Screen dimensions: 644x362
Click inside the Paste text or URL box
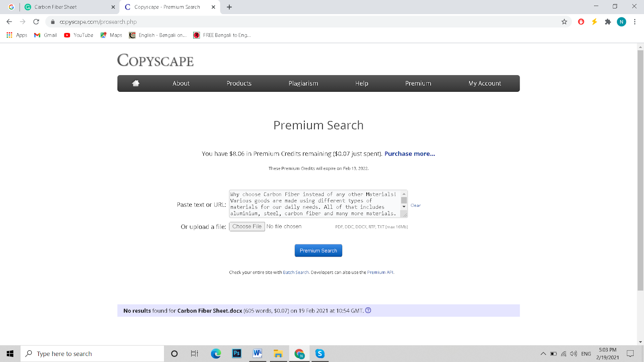315,204
